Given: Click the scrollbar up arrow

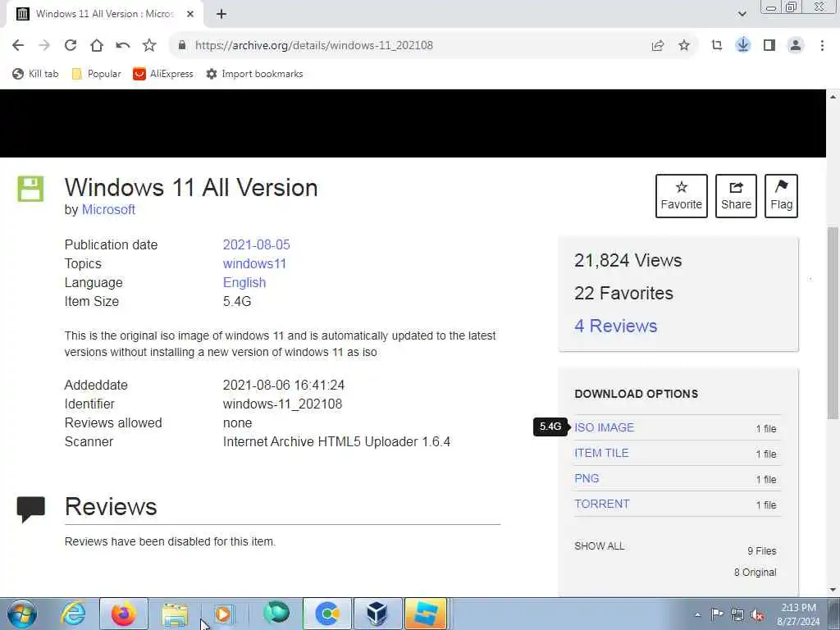Looking at the screenshot, I should (x=833, y=97).
